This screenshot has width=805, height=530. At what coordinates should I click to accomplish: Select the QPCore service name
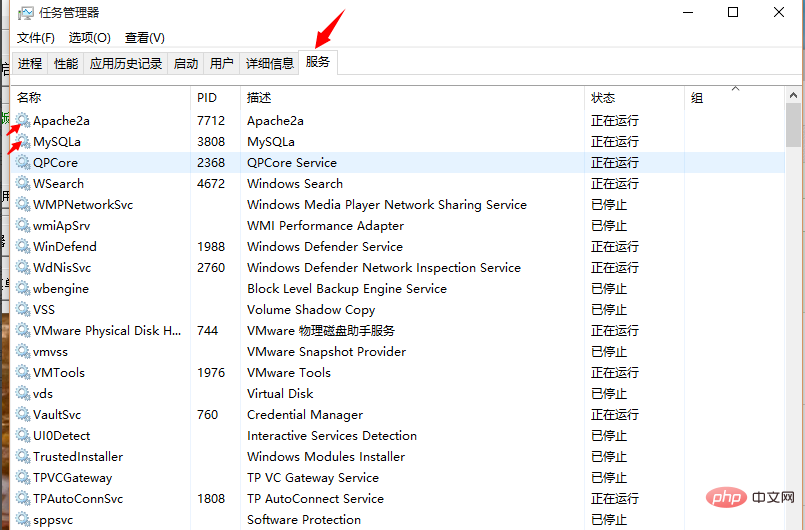(x=55, y=163)
